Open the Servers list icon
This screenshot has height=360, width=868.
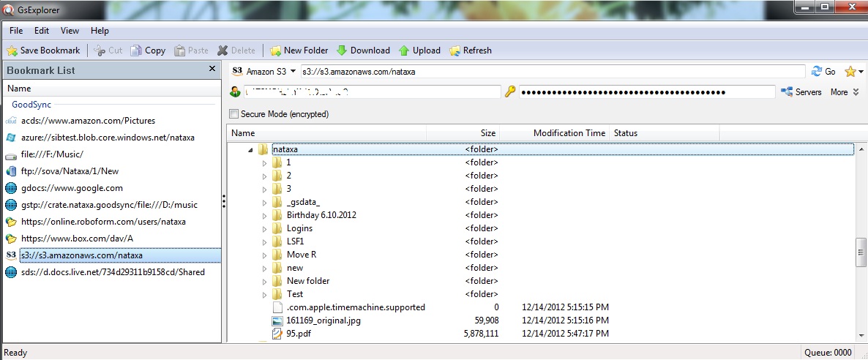tap(787, 92)
